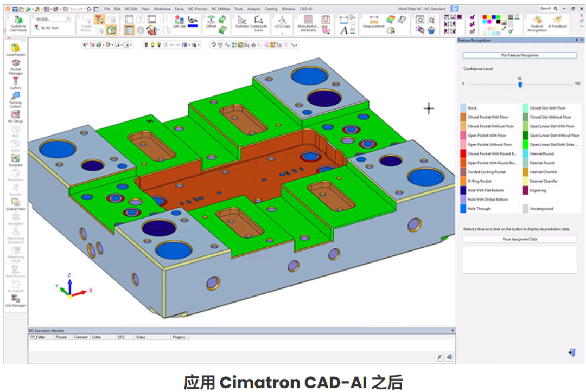
Task: Toggle the highlighted panel layout button
Action: [129, 30]
